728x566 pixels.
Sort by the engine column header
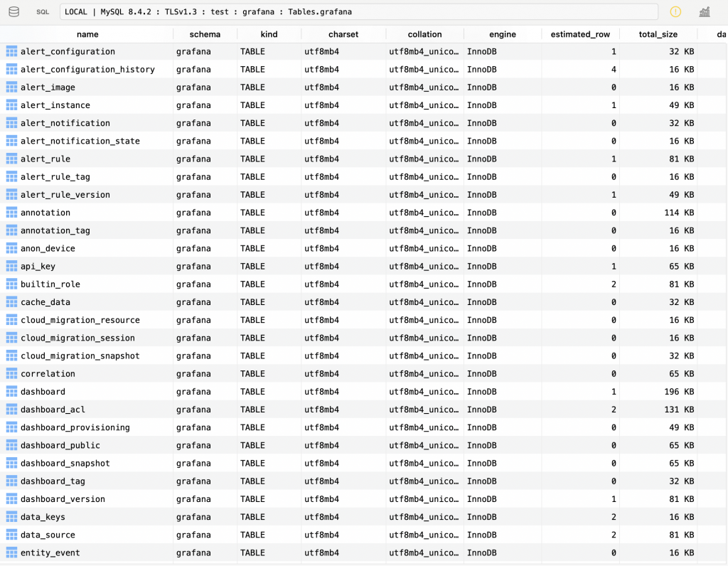coord(503,34)
